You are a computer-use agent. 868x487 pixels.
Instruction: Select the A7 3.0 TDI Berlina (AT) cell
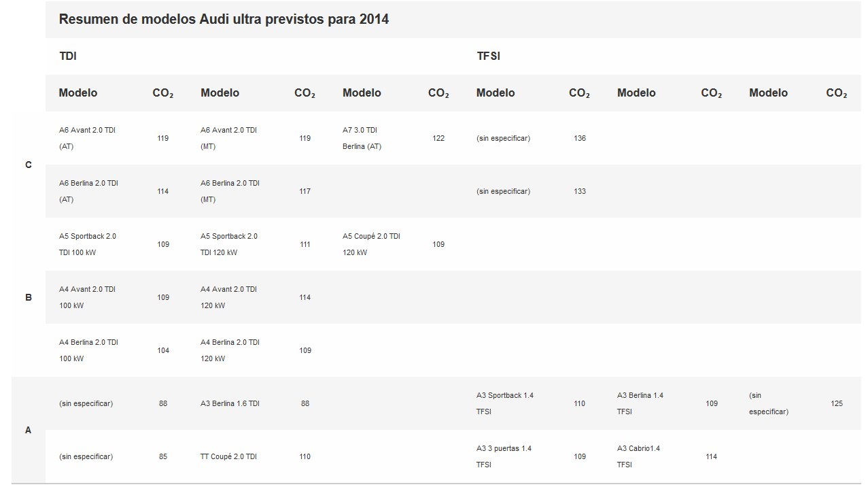pyautogui.click(x=362, y=138)
